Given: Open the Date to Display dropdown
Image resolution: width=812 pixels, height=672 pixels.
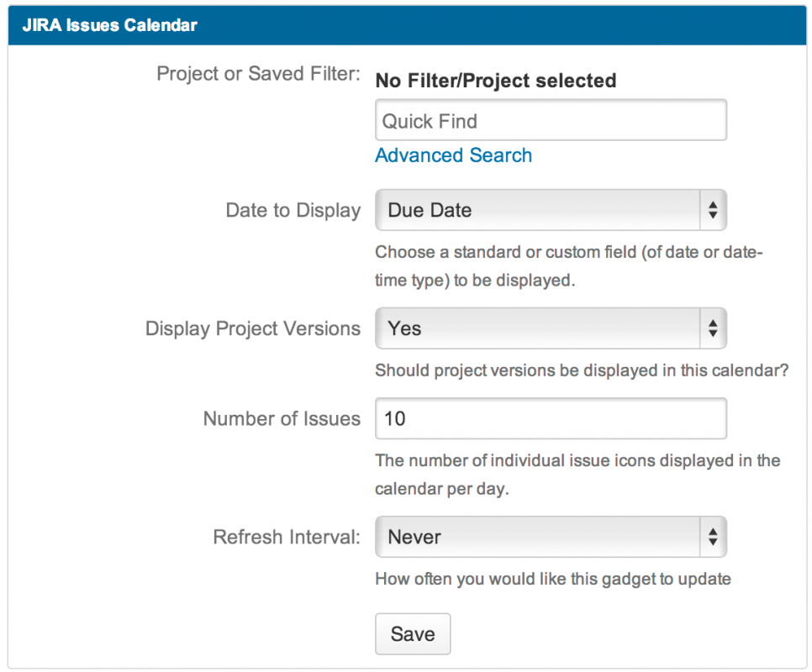Looking at the screenshot, I should (x=538, y=210).
